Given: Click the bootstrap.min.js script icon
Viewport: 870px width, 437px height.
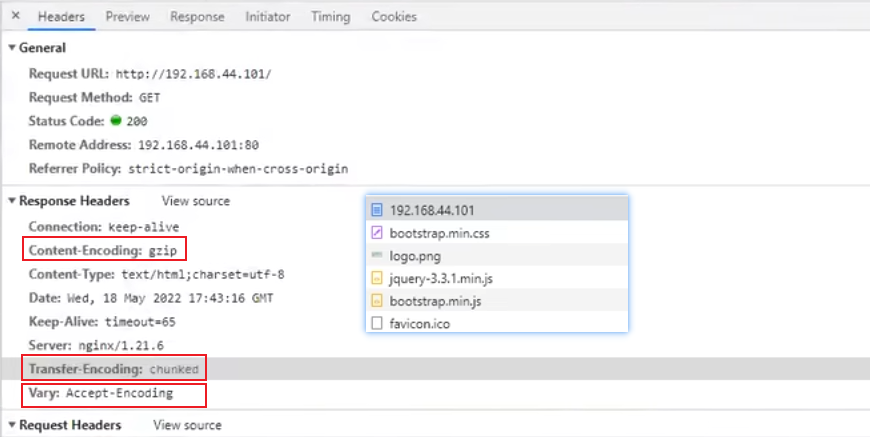Looking at the screenshot, I should click(x=377, y=300).
